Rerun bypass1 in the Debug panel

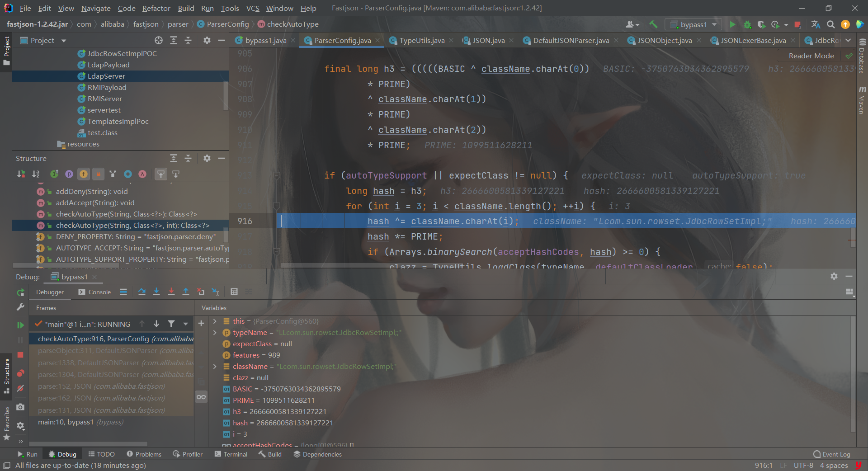point(20,292)
